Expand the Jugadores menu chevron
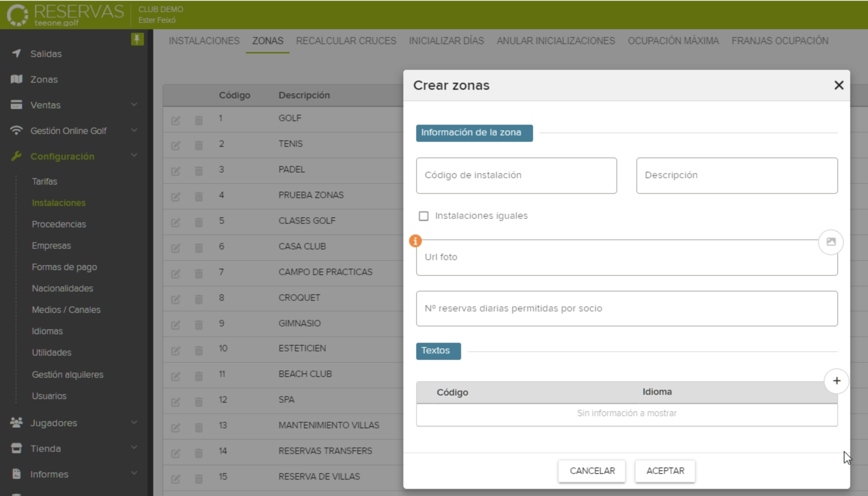 point(134,422)
